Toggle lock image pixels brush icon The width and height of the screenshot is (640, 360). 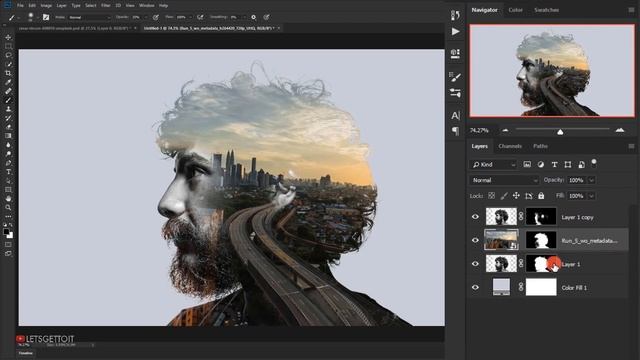click(x=504, y=196)
